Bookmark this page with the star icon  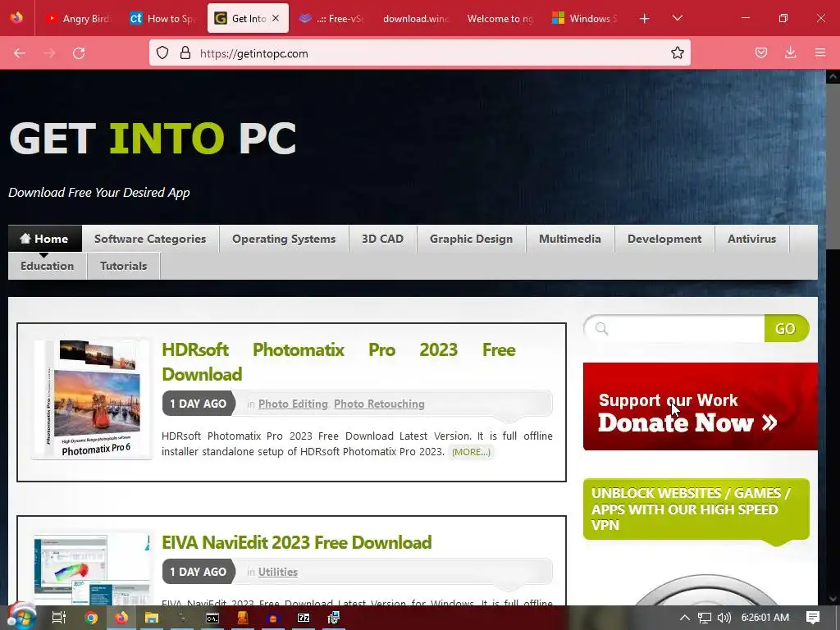tap(677, 53)
